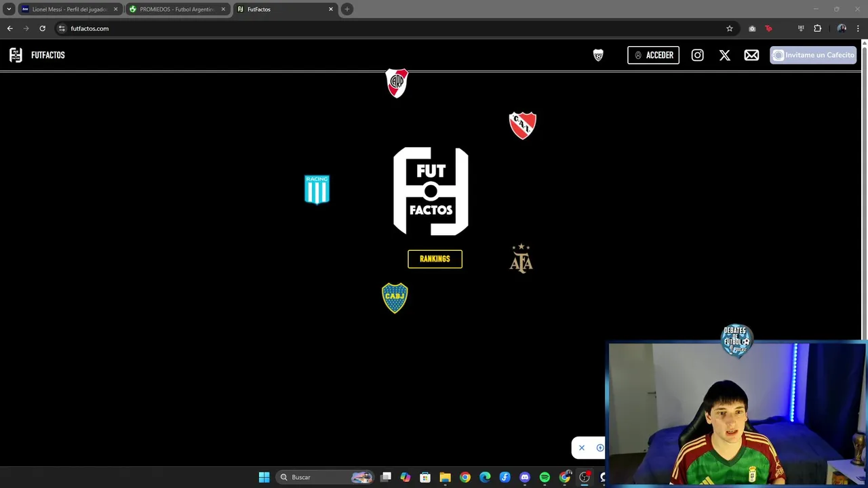The height and width of the screenshot is (488, 868).
Task: Select the Boca Juniors CABJ crest
Action: 395,298
